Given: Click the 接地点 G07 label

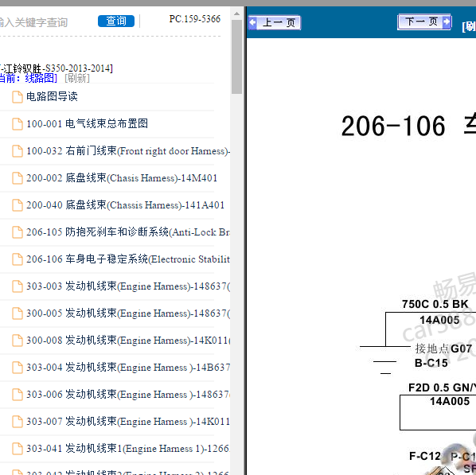Looking at the screenshot, I should 443,348.
